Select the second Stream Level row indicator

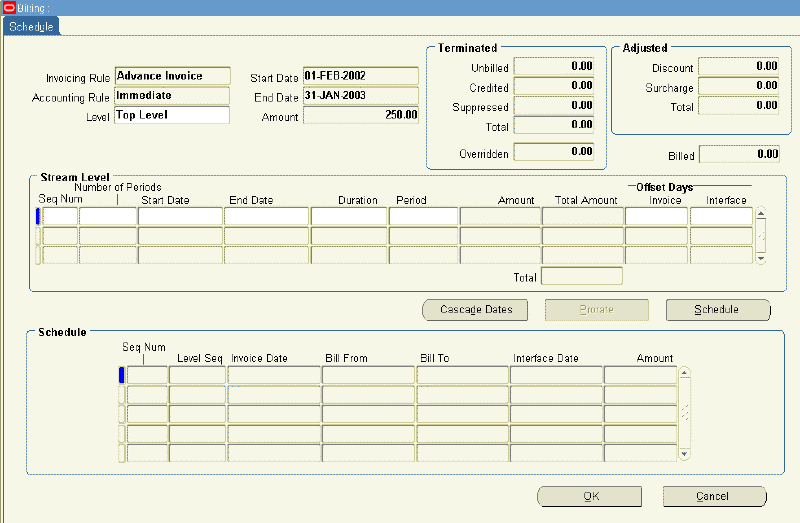38,236
